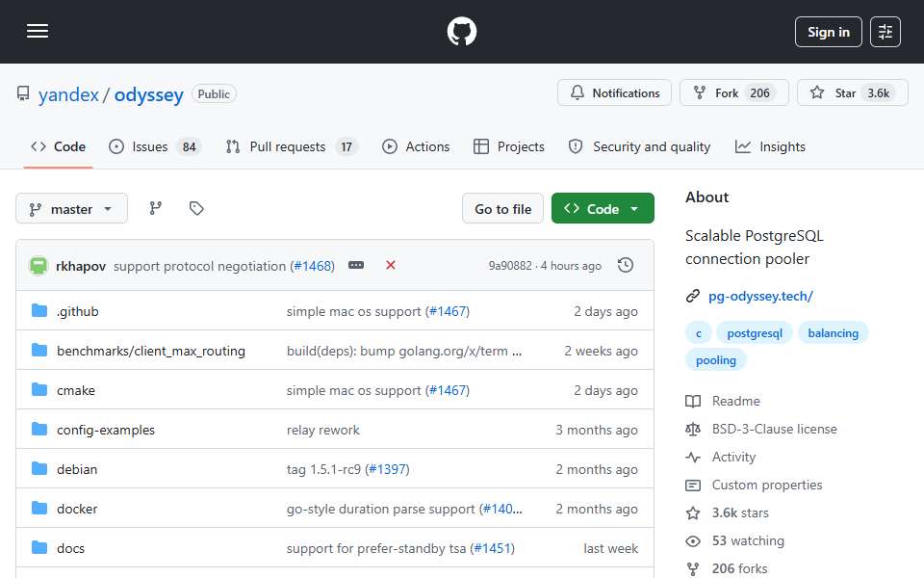Open Security and quality tab

coord(639,146)
